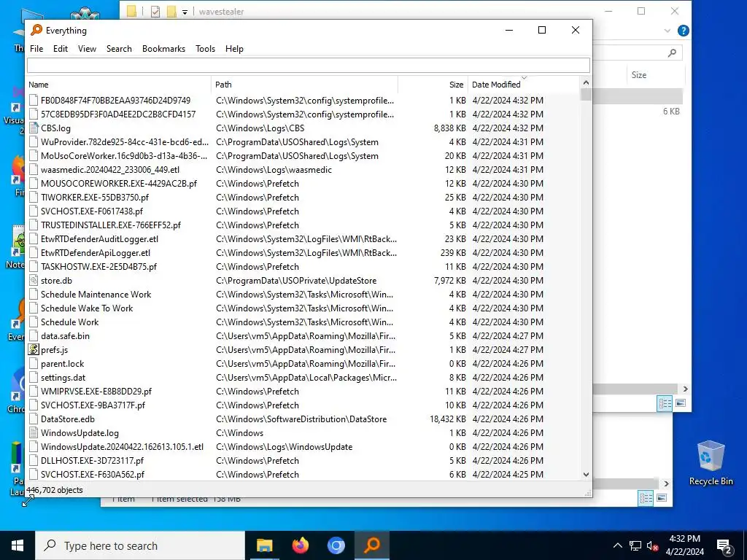Viewport: 747px width, 560px height.
Task: Click the properties checkmark quick access icon
Action: [155, 12]
